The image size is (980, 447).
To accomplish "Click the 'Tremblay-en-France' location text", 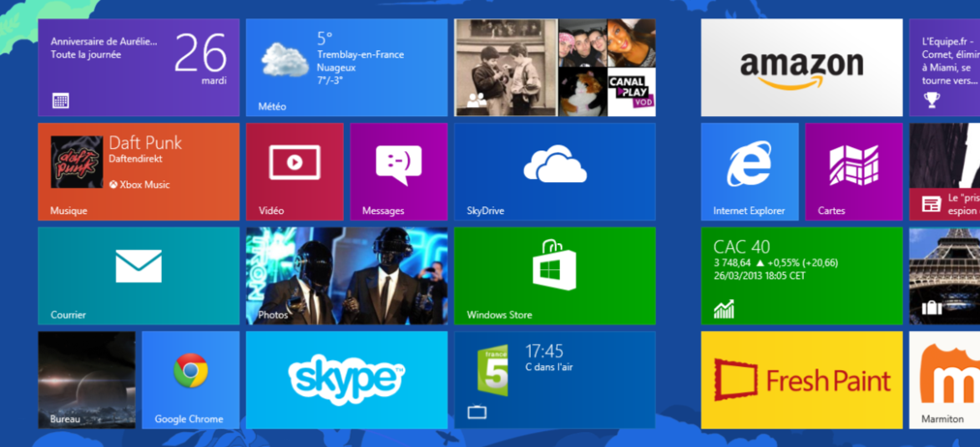I will 361,55.
